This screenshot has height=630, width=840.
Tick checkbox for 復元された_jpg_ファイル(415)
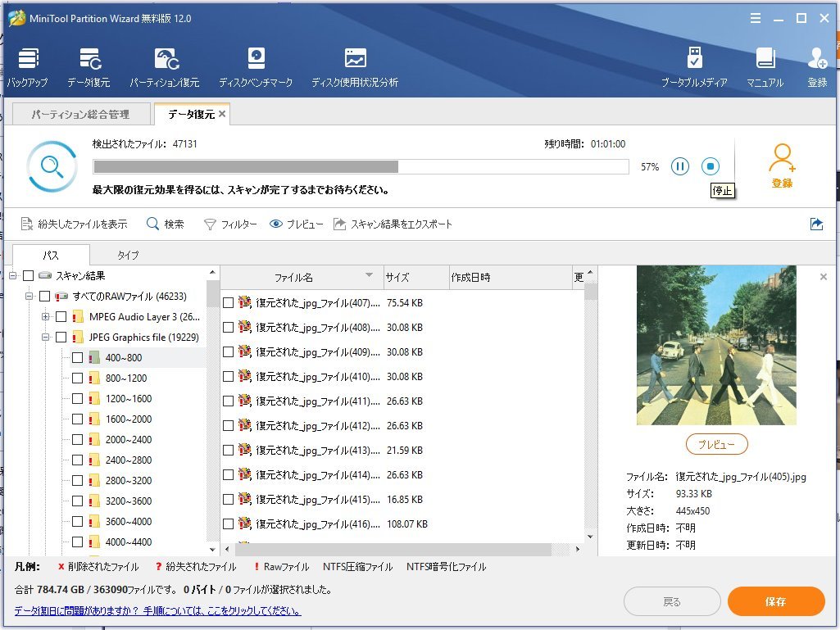[228, 499]
